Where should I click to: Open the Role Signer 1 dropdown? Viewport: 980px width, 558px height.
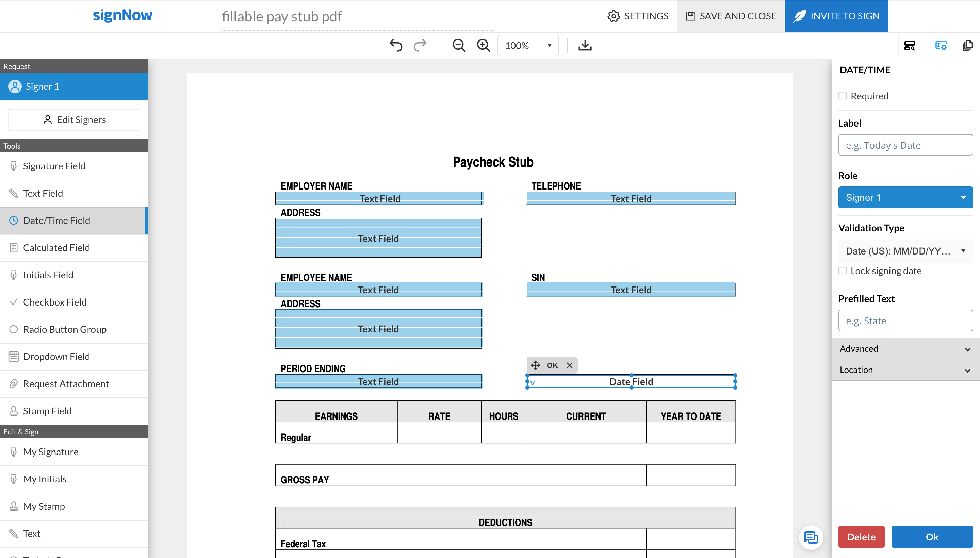tap(905, 197)
